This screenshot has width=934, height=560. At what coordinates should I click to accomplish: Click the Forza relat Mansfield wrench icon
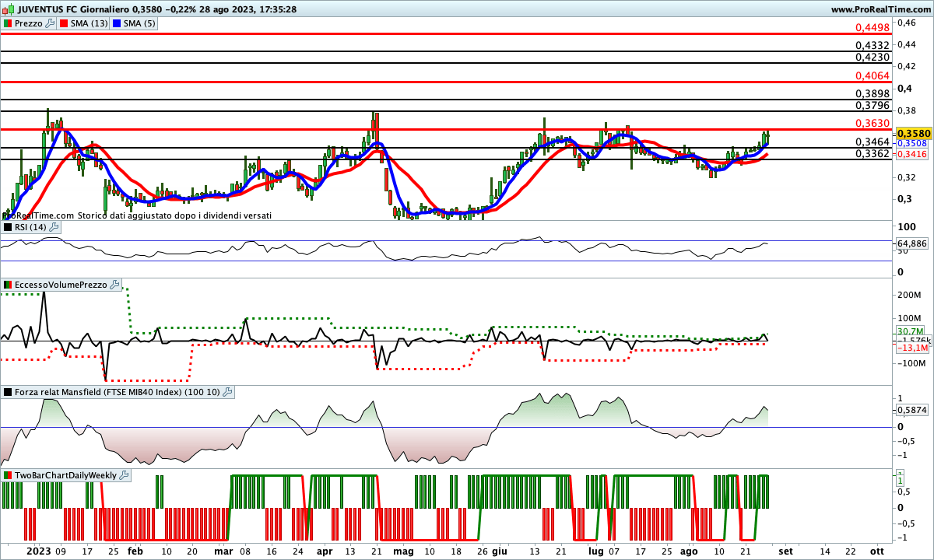tap(226, 393)
